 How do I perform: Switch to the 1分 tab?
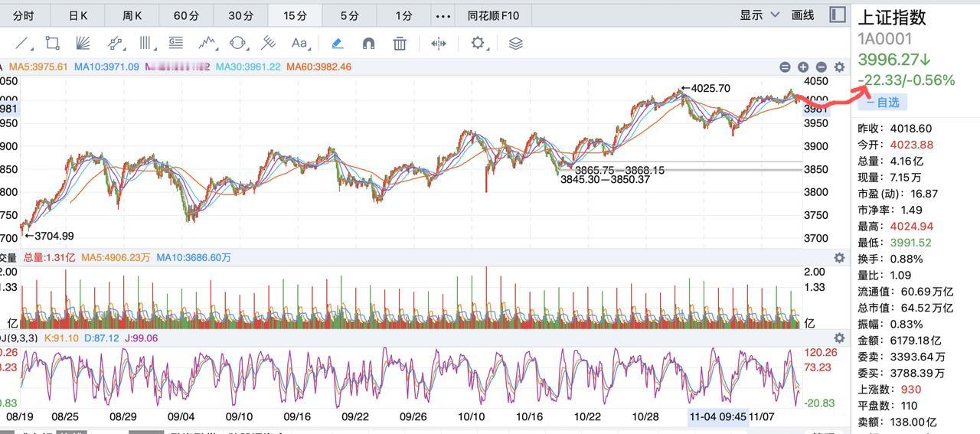pos(403,15)
